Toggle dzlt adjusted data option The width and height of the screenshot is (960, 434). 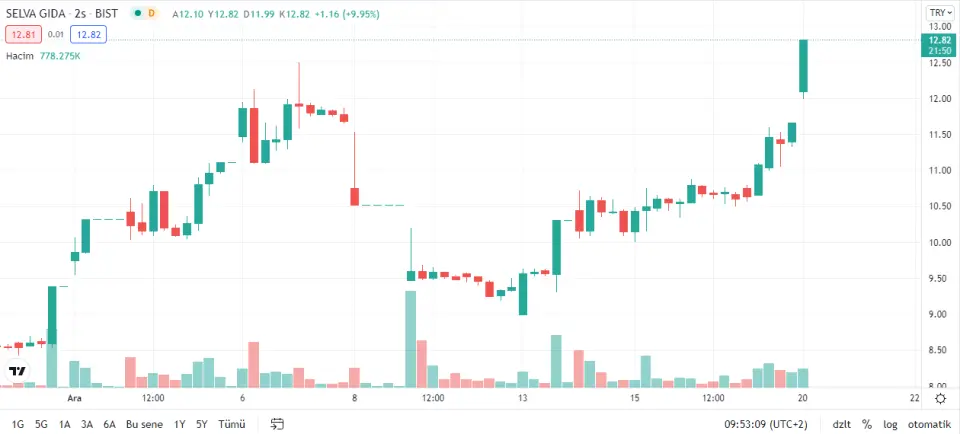click(841, 424)
